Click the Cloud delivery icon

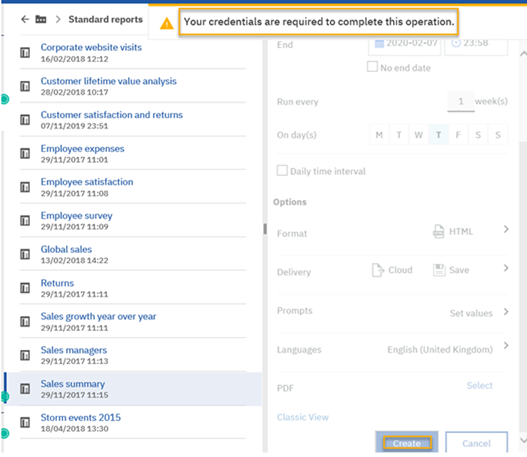(378, 270)
